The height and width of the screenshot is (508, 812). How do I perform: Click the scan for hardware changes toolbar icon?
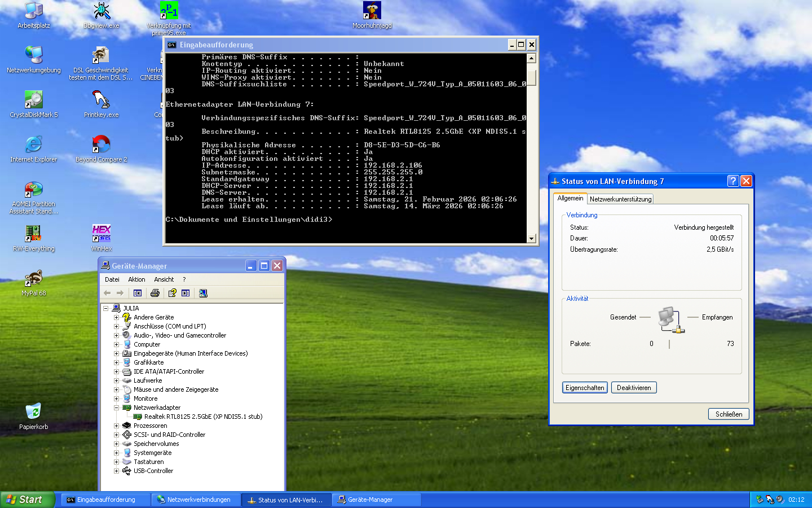[203, 293]
